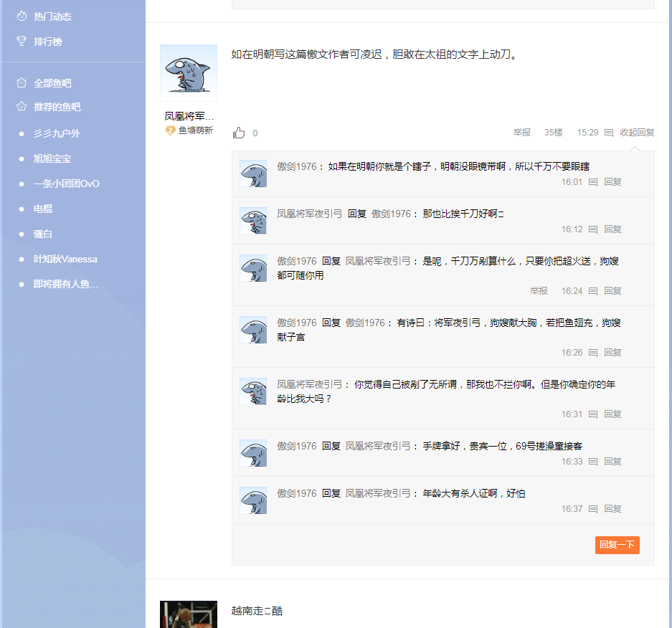Open 热门动态 in the sidebar
The image size is (672, 628).
(x=52, y=16)
